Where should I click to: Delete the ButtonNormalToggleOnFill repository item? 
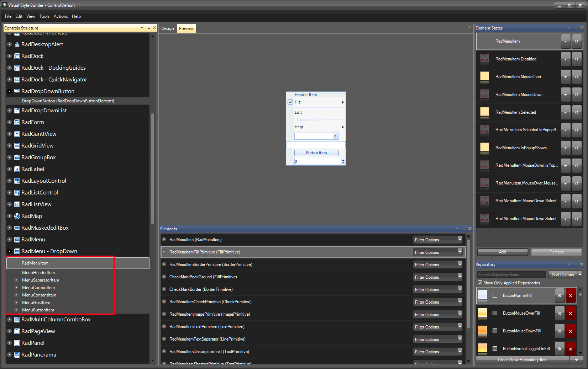(x=571, y=349)
